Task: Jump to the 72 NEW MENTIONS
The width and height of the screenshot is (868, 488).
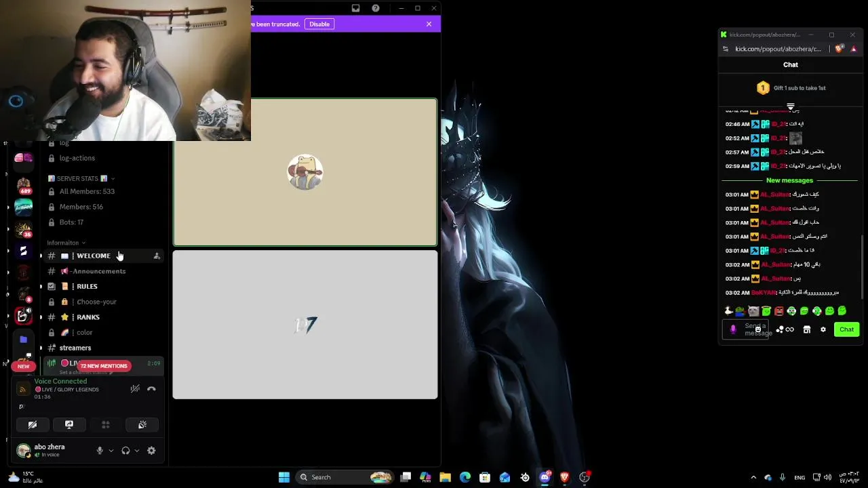Action: 104,366
